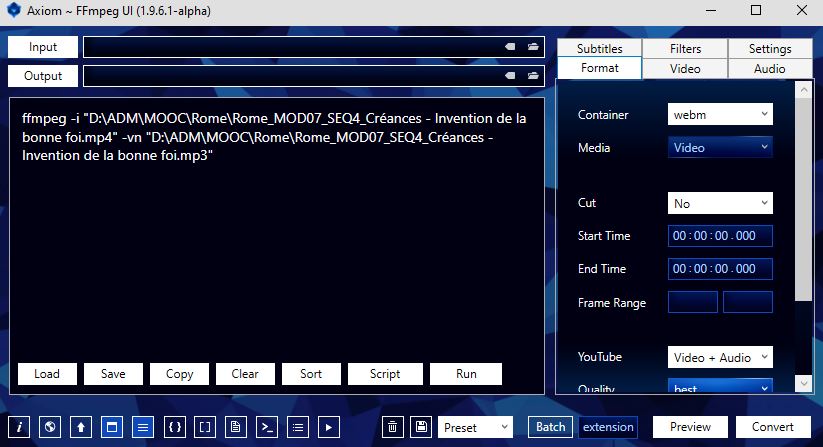Switch to the Filters tab
This screenshot has width=823, height=447.
(685, 48)
